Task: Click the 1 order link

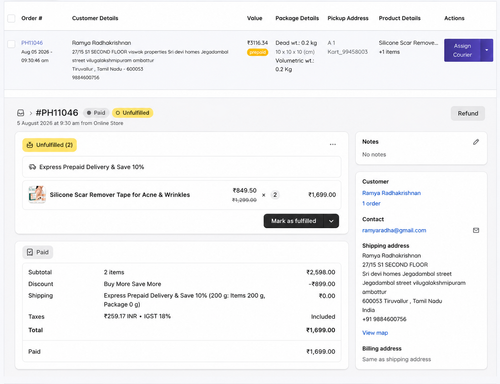Action: tap(371, 203)
